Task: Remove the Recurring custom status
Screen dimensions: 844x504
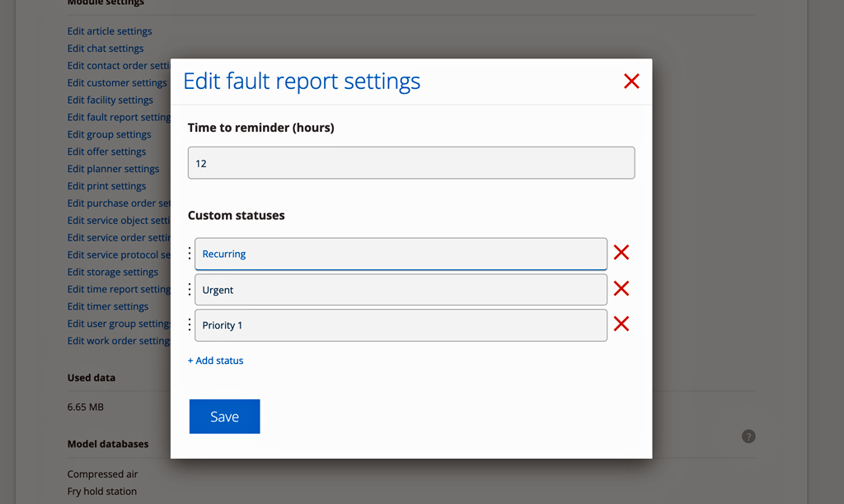Action: 621,252
